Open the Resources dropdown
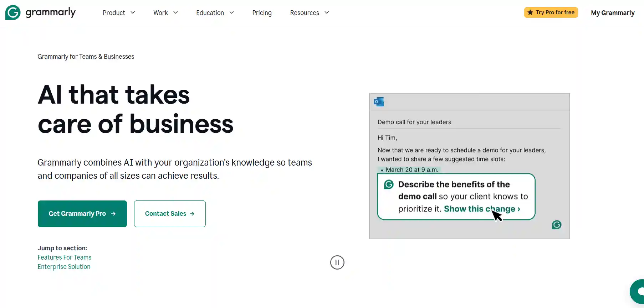Image resolution: width=644 pixels, height=308 pixels. click(309, 12)
